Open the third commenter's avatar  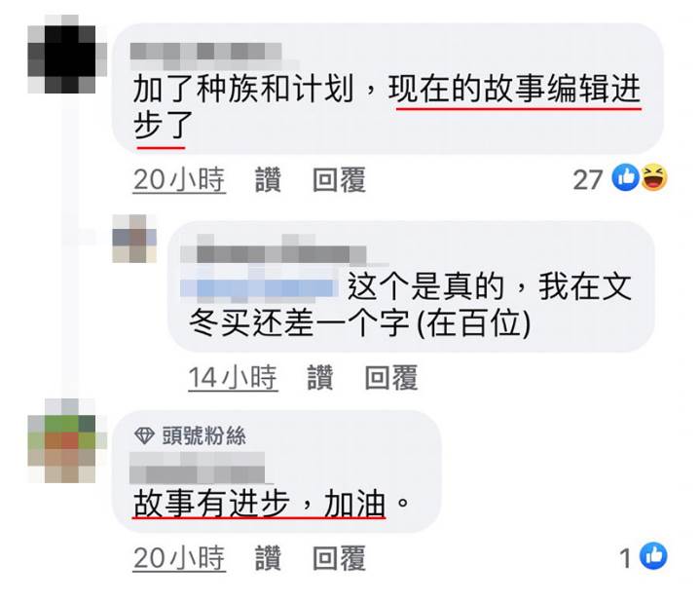[67, 441]
